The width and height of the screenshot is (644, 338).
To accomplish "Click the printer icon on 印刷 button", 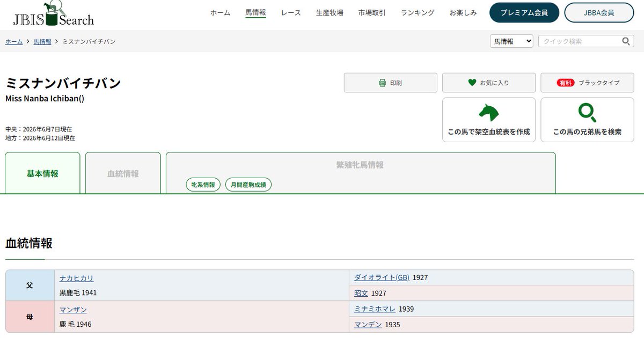I will tap(383, 83).
